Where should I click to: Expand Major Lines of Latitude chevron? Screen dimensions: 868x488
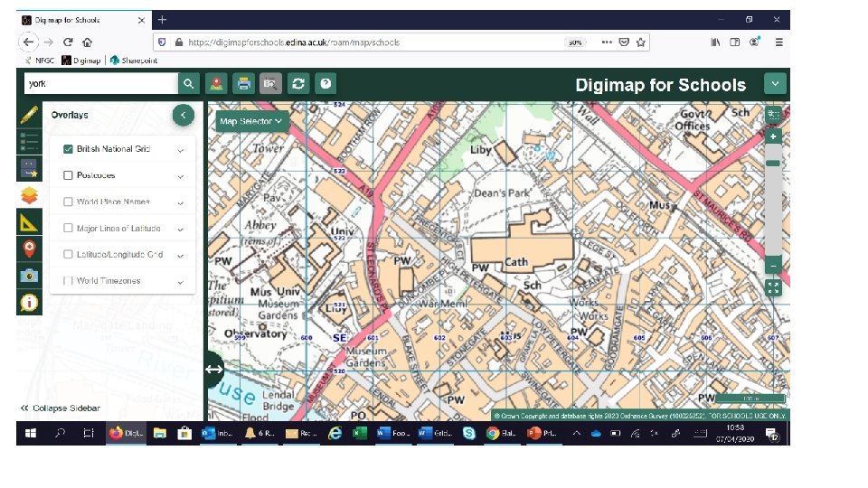(x=181, y=229)
